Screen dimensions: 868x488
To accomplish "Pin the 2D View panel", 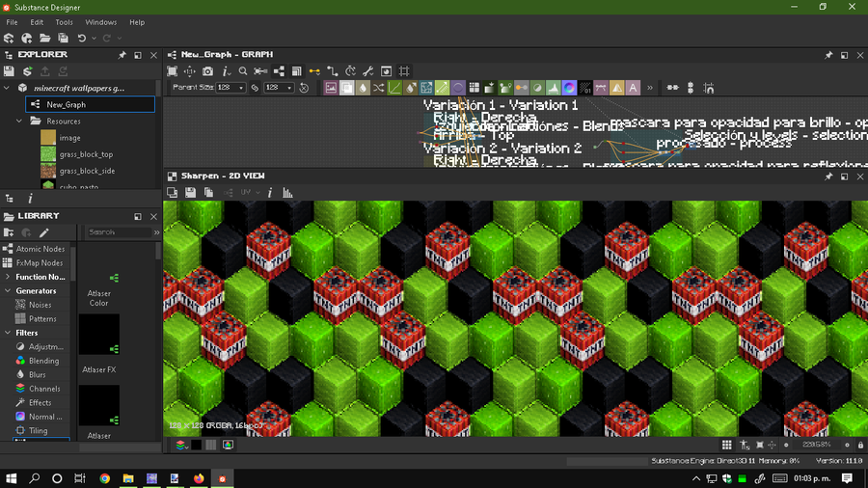I will (828, 176).
